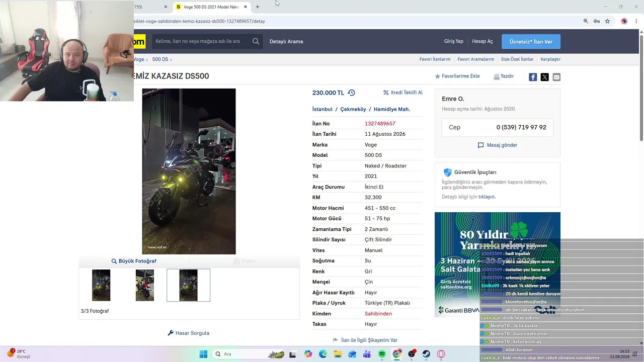Open OBS Studio from the taskbar

(x=412, y=354)
